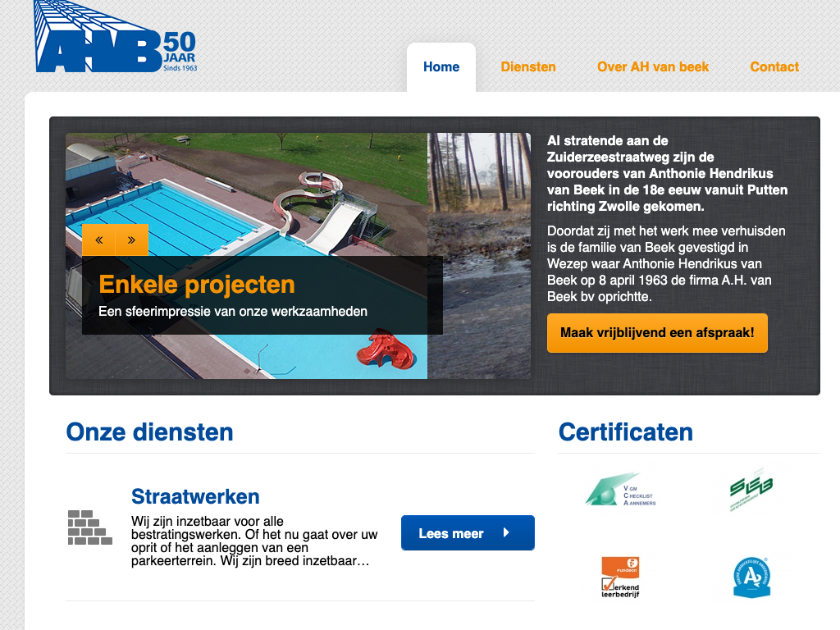Image resolution: width=840 pixels, height=630 pixels.
Task: Advance to next slide in slideshow
Action: (x=132, y=240)
